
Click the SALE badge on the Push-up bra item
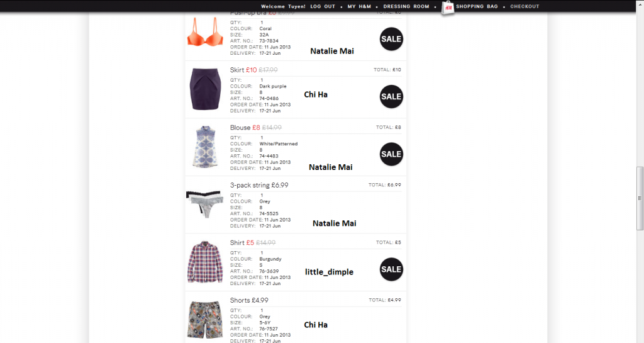[x=391, y=39]
